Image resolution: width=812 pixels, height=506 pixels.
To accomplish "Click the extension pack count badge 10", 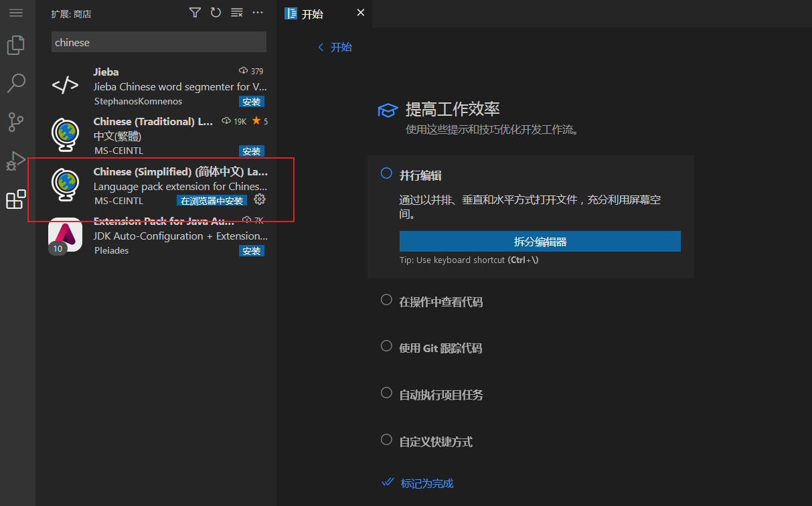I will coord(58,249).
